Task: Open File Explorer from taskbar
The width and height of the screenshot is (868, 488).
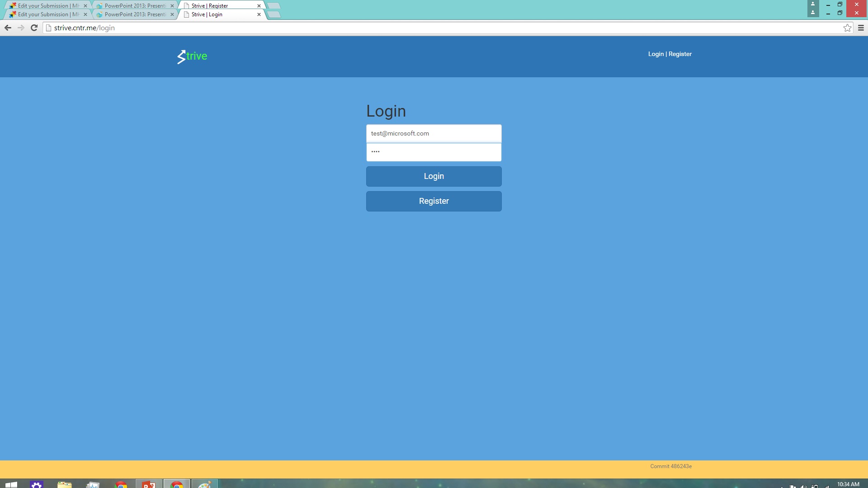Action: pyautogui.click(x=65, y=484)
